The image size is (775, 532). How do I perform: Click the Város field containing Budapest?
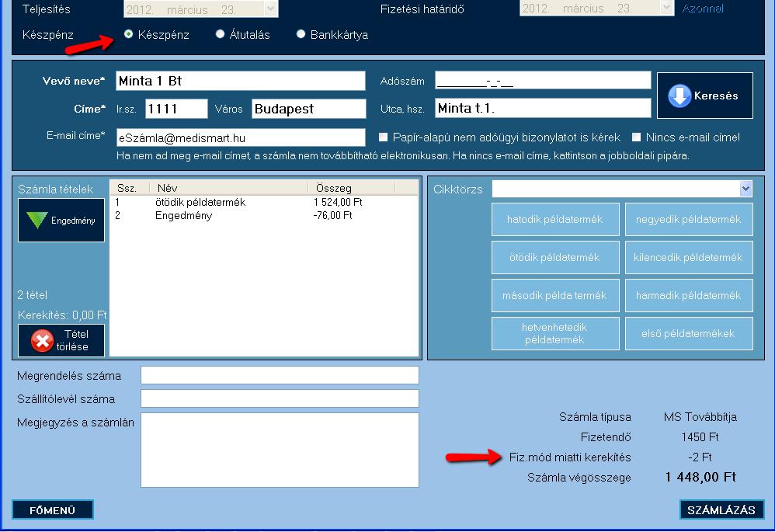pyautogui.click(x=309, y=108)
